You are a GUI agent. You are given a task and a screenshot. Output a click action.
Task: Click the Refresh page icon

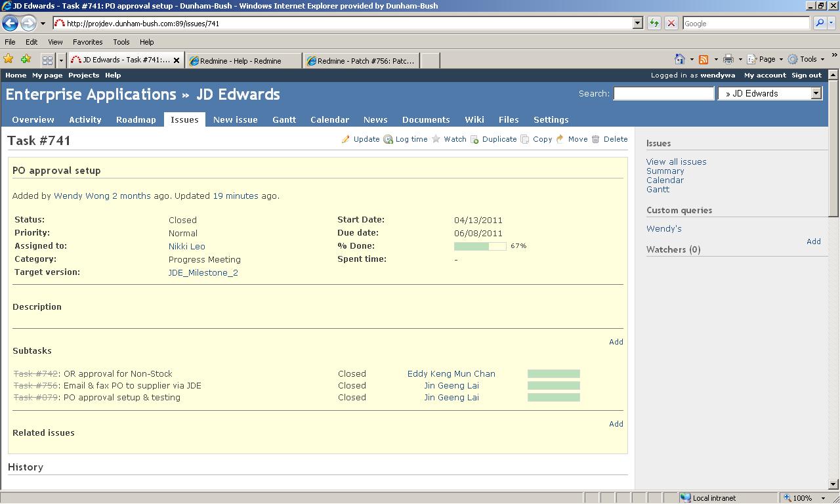pos(654,23)
